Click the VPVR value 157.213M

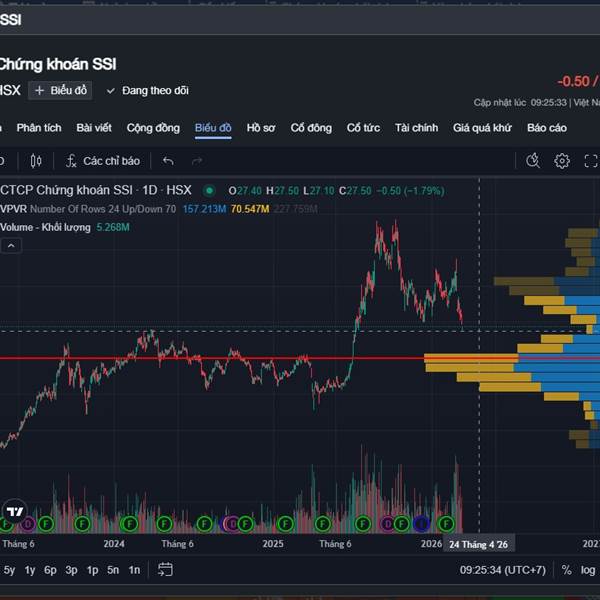(x=204, y=209)
